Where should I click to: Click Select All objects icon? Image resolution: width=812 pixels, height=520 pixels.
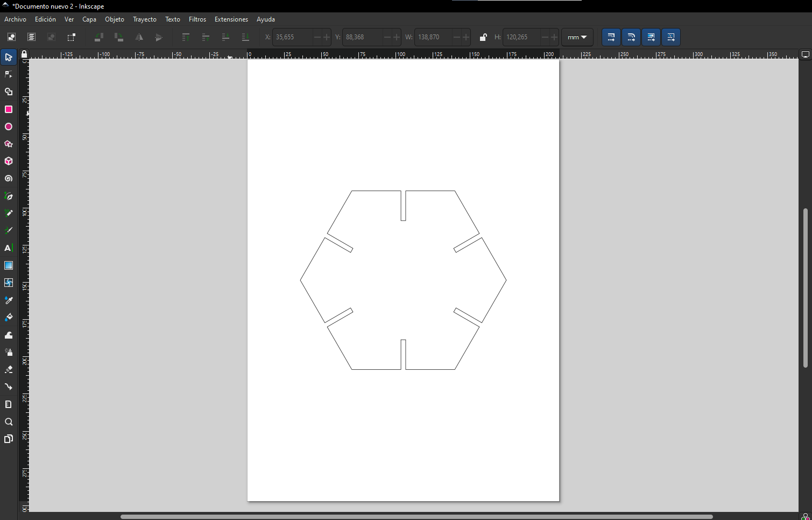11,37
